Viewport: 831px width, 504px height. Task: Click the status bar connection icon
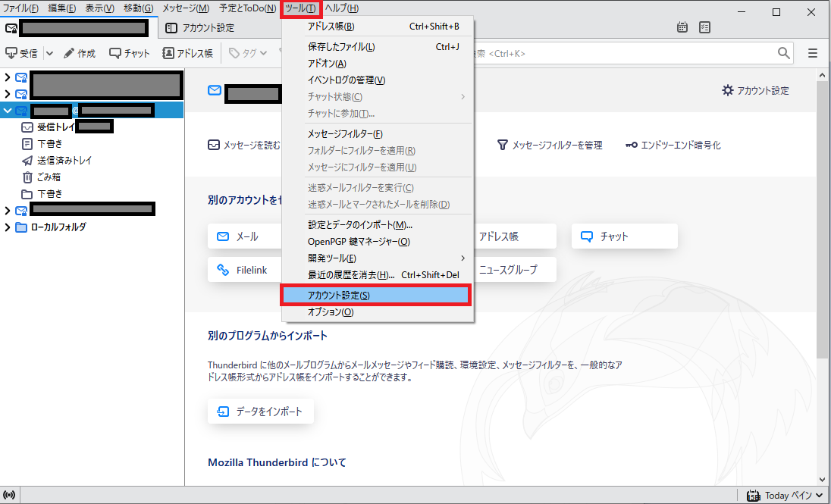pyautogui.click(x=9, y=495)
